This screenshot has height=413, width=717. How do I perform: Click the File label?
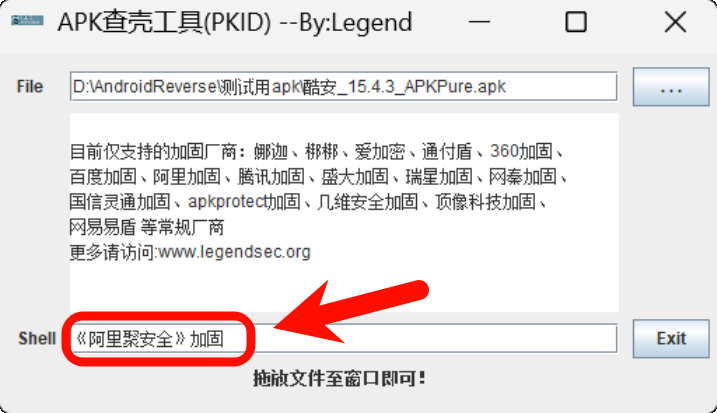pos(30,86)
